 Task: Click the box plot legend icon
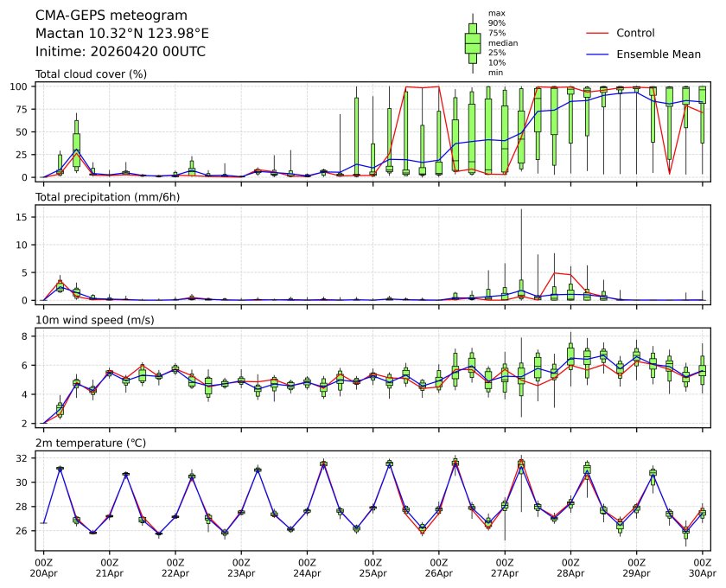click(473, 43)
